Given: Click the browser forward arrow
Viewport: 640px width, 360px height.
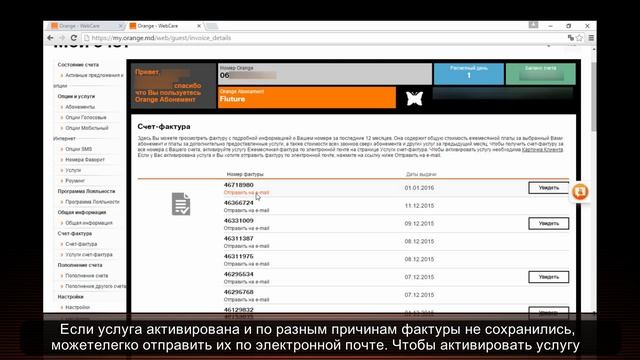Looking at the screenshot, I should 62,38.
